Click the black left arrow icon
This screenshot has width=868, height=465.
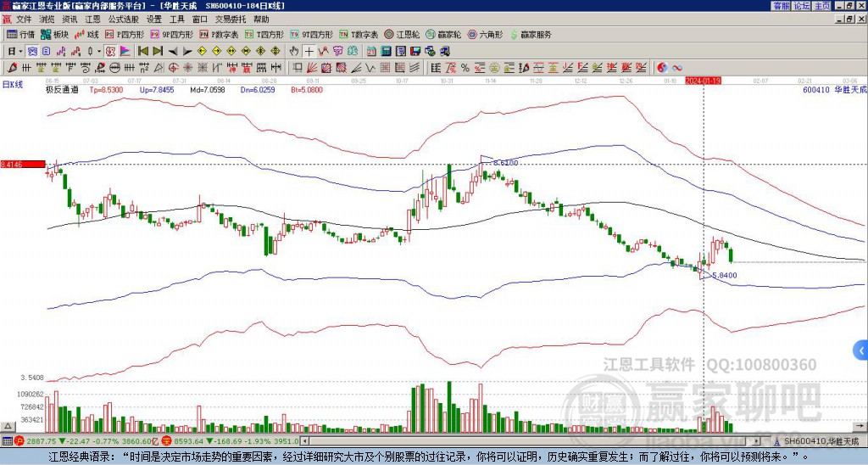coord(173,52)
